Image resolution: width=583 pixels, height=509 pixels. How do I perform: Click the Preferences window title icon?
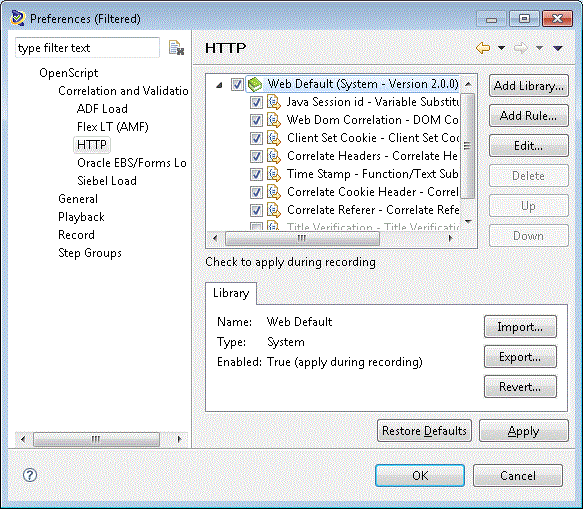pos(17,18)
